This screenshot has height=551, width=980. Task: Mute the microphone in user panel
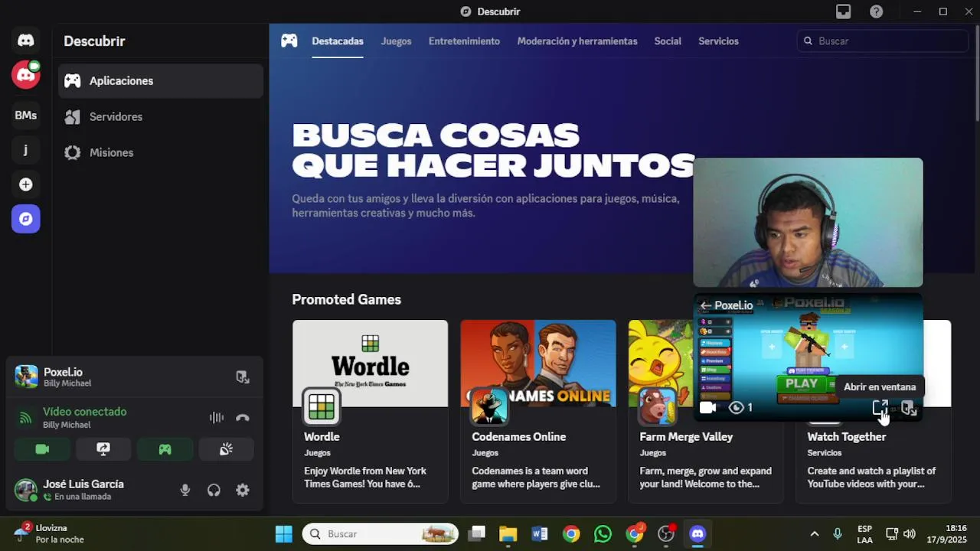click(185, 491)
